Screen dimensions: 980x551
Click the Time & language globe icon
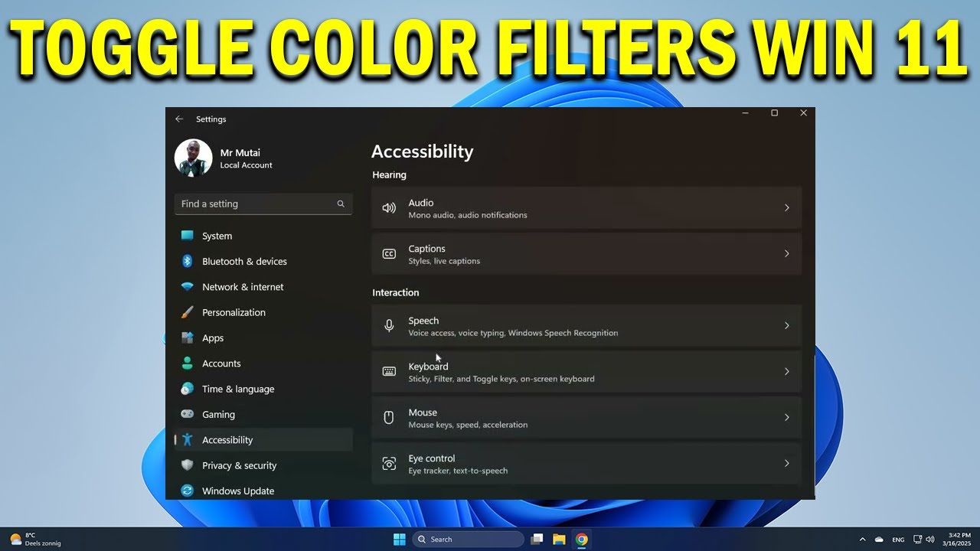click(187, 389)
